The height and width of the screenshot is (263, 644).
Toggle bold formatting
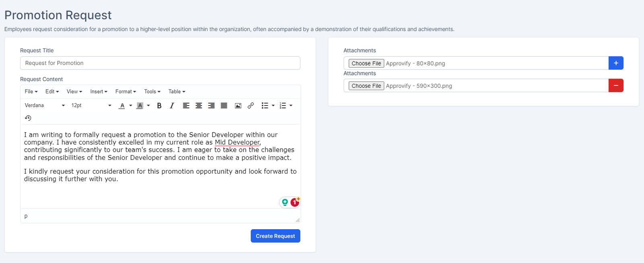pyautogui.click(x=159, y=105)
